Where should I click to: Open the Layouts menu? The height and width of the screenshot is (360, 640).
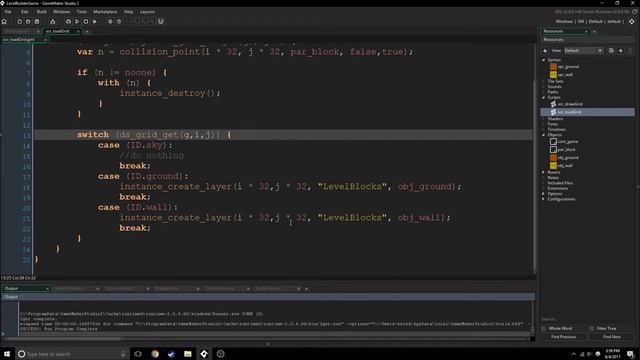(147, 12)
